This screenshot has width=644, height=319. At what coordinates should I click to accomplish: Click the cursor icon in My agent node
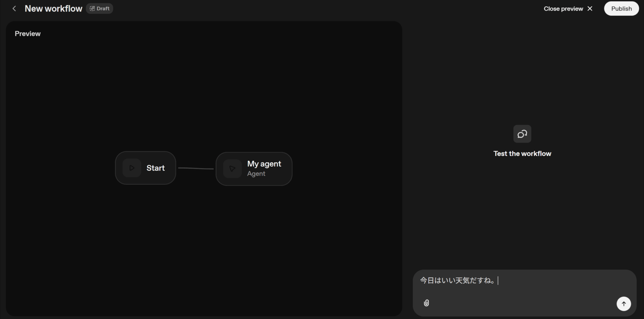(x=232, y=169)
